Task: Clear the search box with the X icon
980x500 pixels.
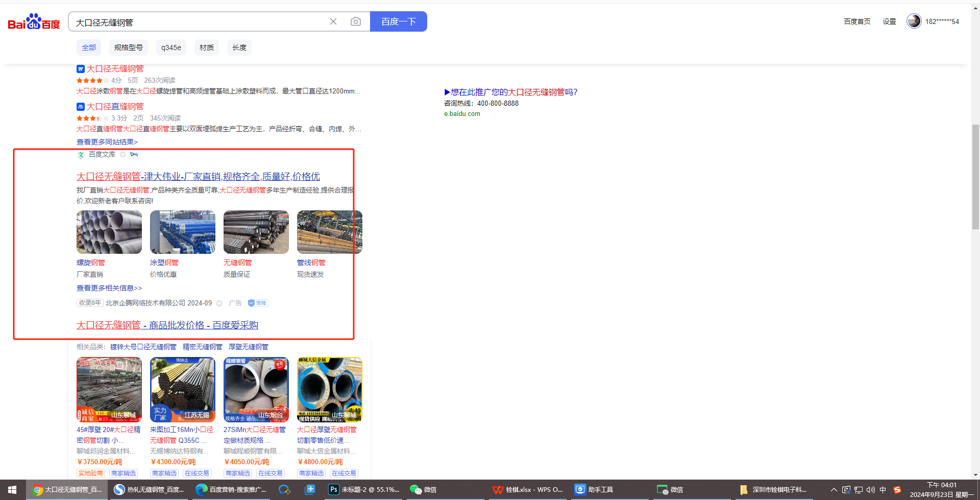Action: coord(333,21)
